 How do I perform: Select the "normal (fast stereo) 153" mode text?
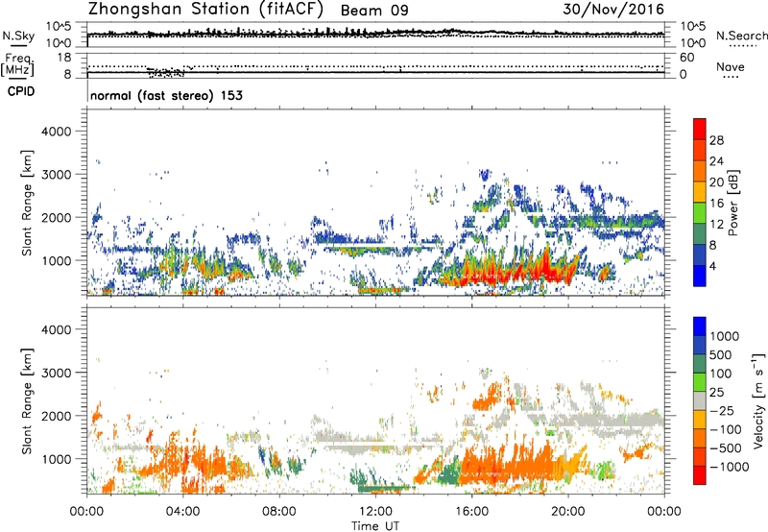pos(166,95)
